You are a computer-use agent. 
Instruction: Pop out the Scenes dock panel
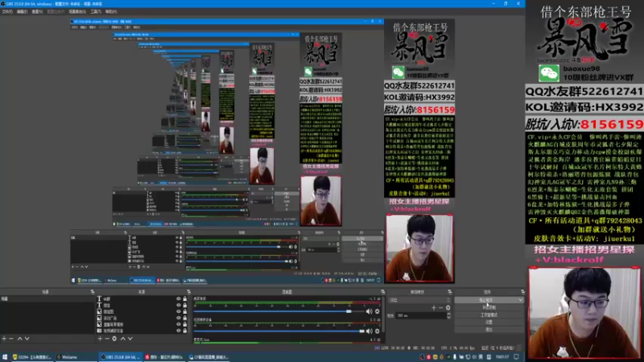point(92,292)
